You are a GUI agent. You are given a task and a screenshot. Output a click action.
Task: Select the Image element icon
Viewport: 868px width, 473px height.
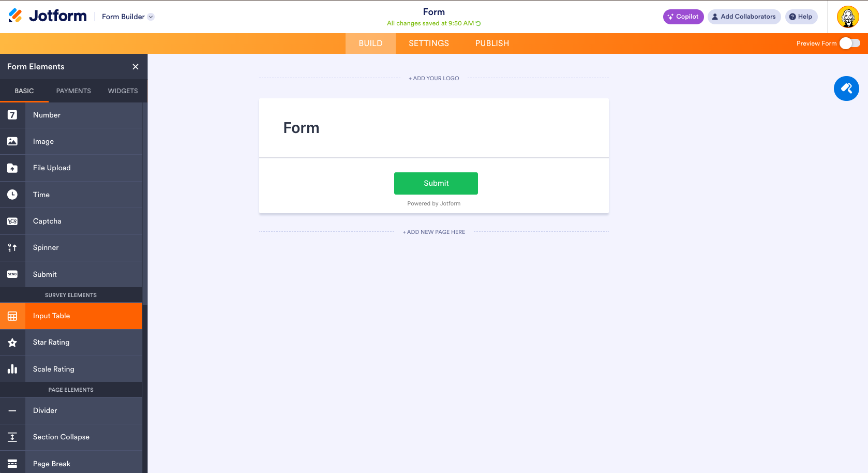pos(12,141)
